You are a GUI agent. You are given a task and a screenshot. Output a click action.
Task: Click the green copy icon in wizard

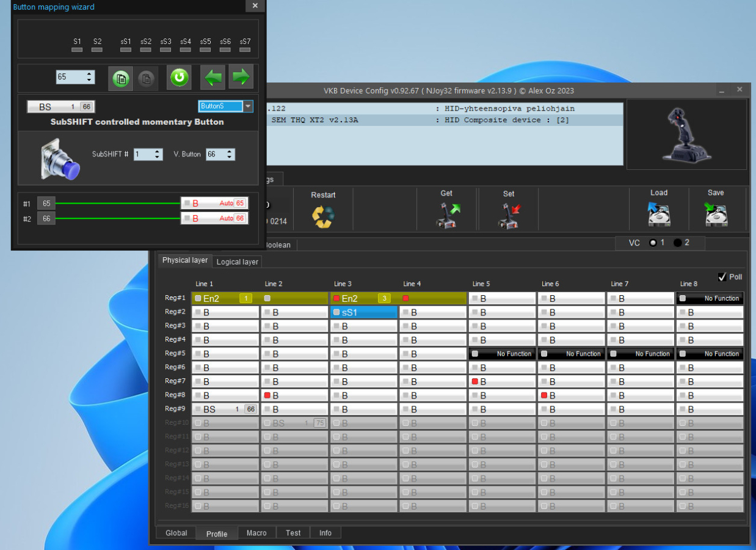pos(121,78)
